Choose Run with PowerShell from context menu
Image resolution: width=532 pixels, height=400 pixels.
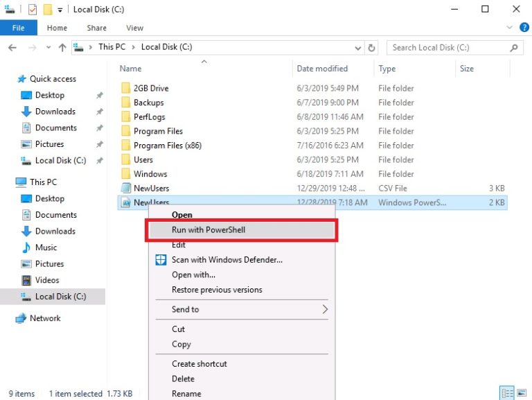209,229
